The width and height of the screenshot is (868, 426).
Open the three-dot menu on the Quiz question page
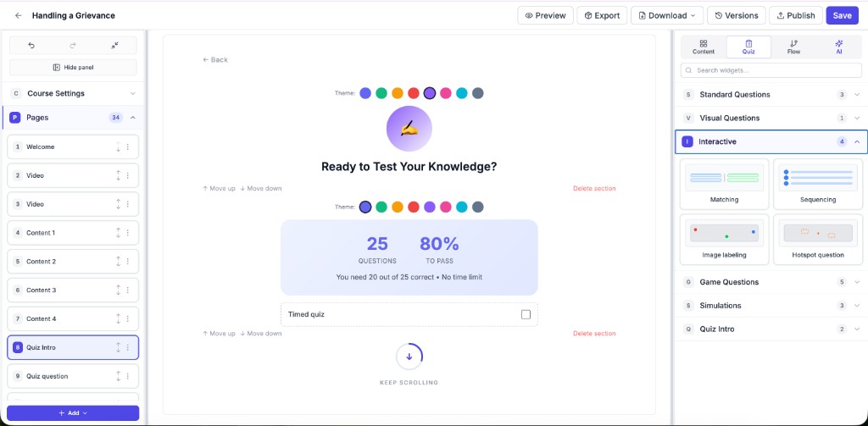tap(128, 376)
